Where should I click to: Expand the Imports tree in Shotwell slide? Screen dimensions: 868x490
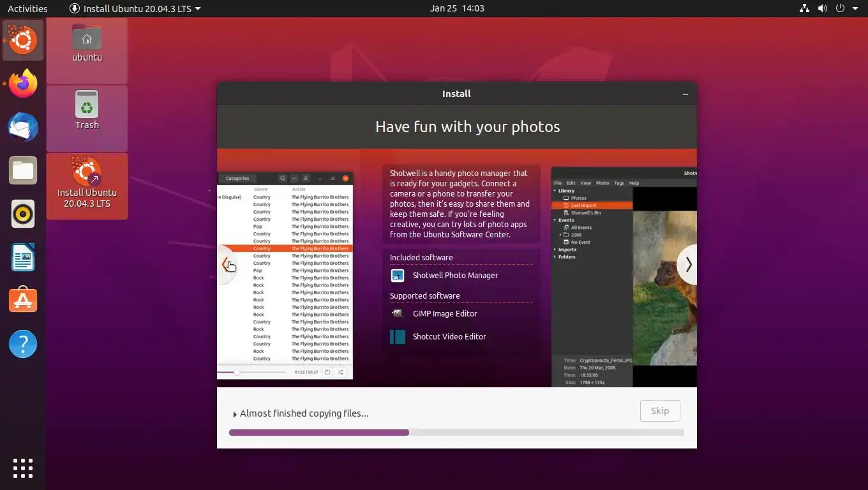click(555, 249)
